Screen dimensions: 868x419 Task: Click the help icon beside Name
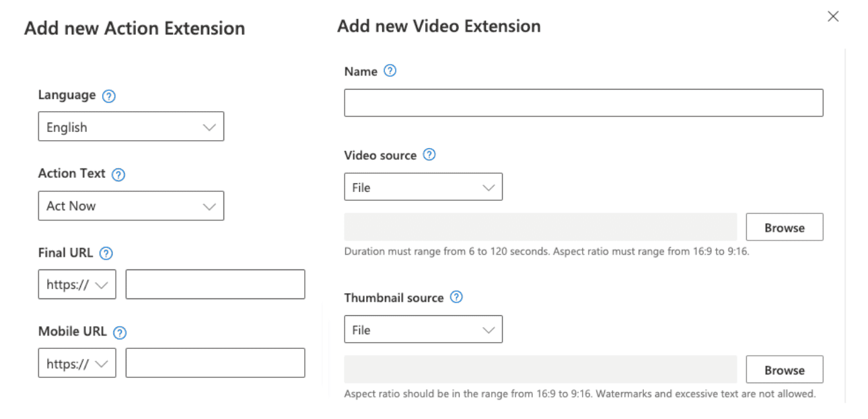click(x=390, y=71)
